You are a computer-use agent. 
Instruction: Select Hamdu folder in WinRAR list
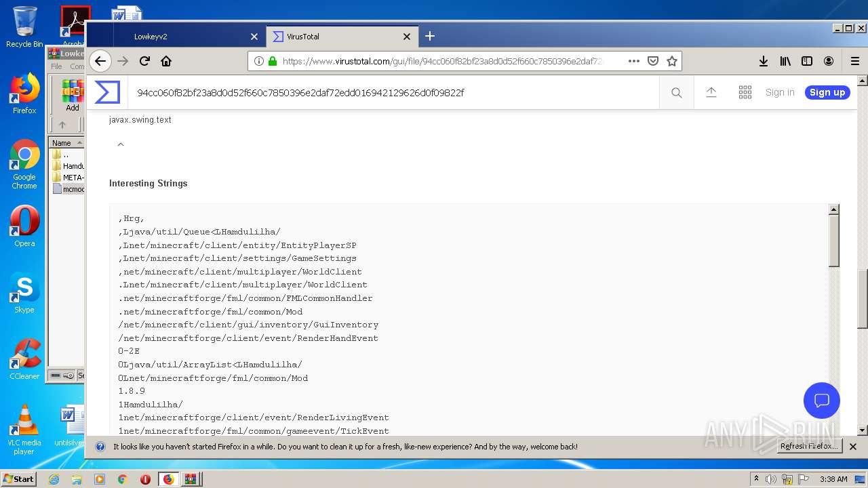click(x=68, y=166)
